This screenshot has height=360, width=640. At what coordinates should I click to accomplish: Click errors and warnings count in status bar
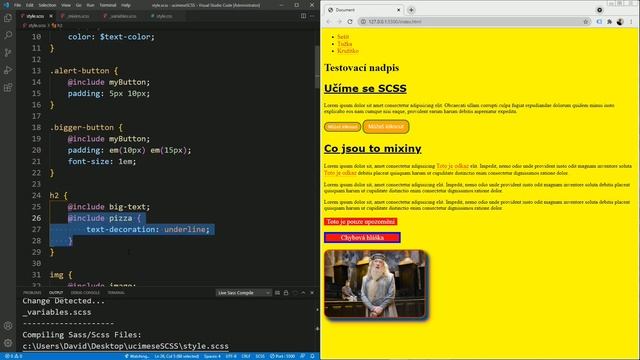(x=13, y=356)
